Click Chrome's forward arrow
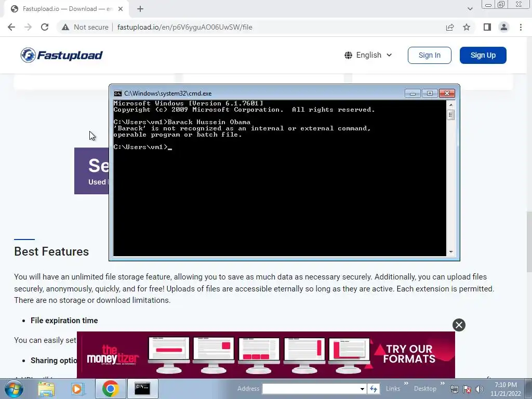The image size is (532, 399). click(28, 27)
